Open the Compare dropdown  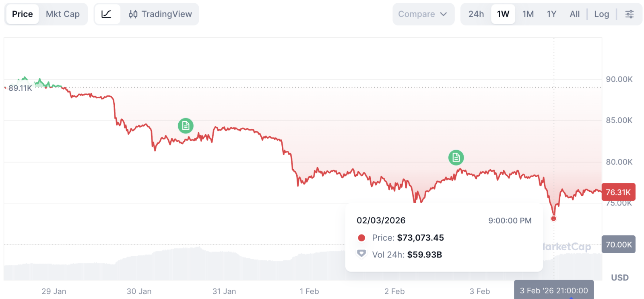tap(417, 14)
